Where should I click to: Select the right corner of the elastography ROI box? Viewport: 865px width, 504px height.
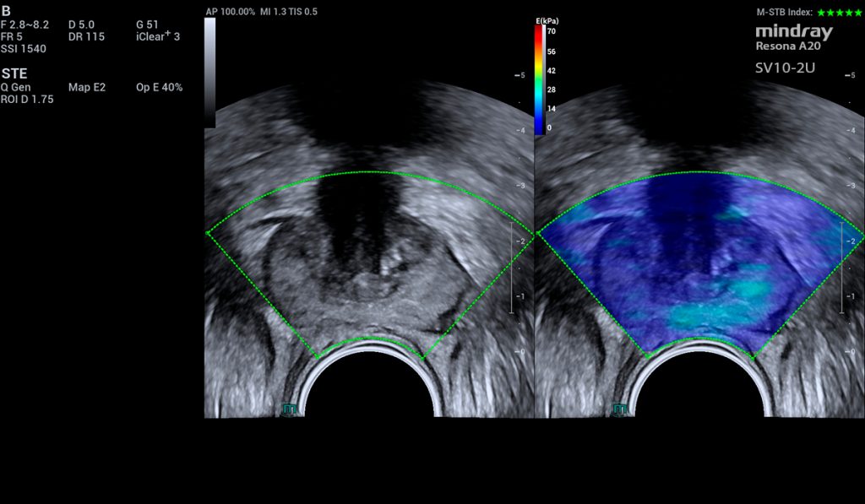tap(861, 232)
